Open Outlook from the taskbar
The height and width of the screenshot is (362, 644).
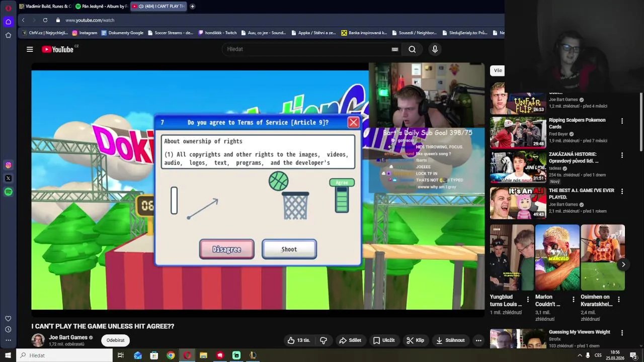[x=137, y=355]
